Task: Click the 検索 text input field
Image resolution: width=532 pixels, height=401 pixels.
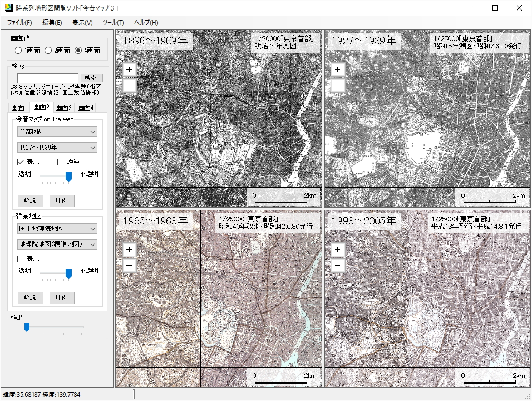Action: [48, 78]
